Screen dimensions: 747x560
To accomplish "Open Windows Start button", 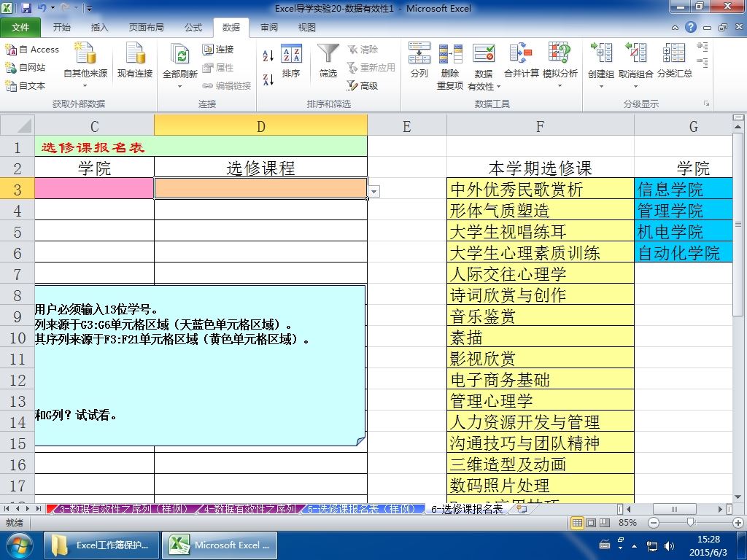I will pyautogui.click(x=18, y=545).
